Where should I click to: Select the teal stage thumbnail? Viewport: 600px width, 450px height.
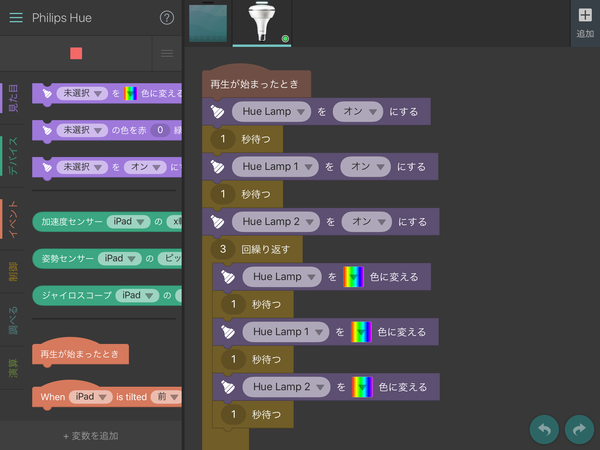pyautogui.click(x=210, y=22)
